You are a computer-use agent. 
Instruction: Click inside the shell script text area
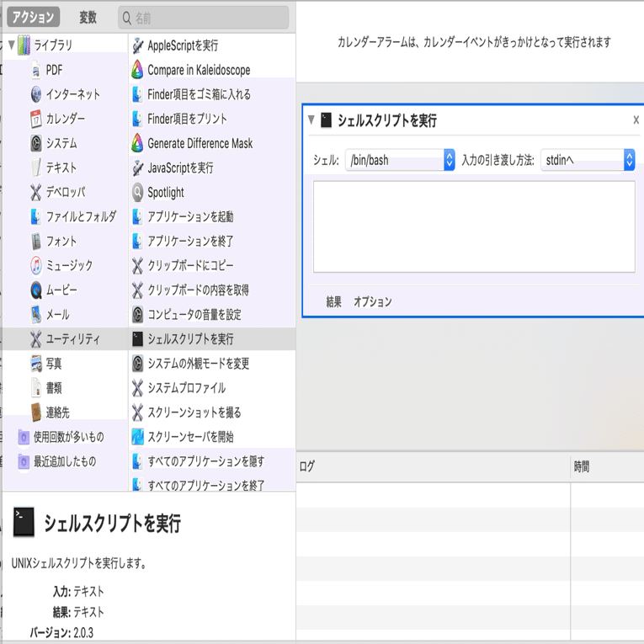click(474, 226)
